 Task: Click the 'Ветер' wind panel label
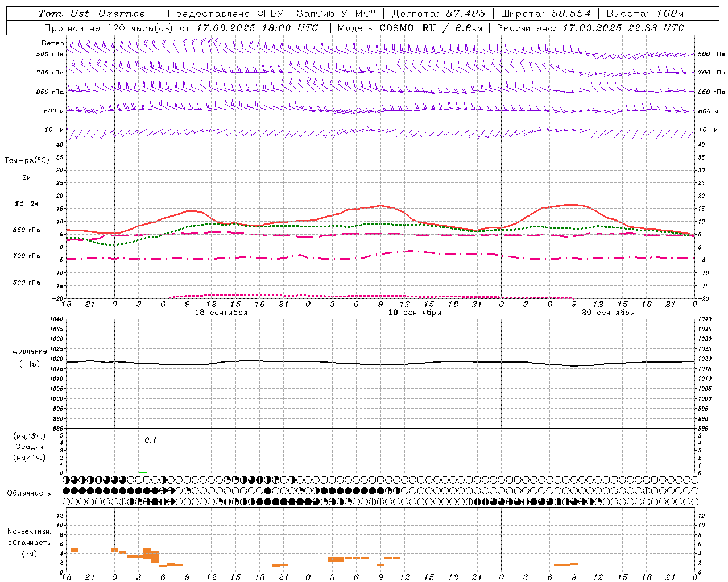[x=52, y=43]
